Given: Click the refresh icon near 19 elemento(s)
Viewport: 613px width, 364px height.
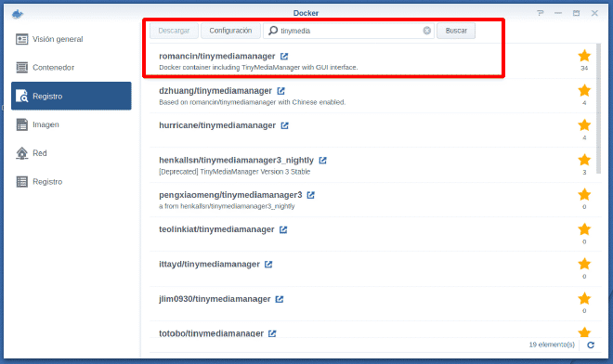Looking at the screenshot, I should click(x=591, y=344).
